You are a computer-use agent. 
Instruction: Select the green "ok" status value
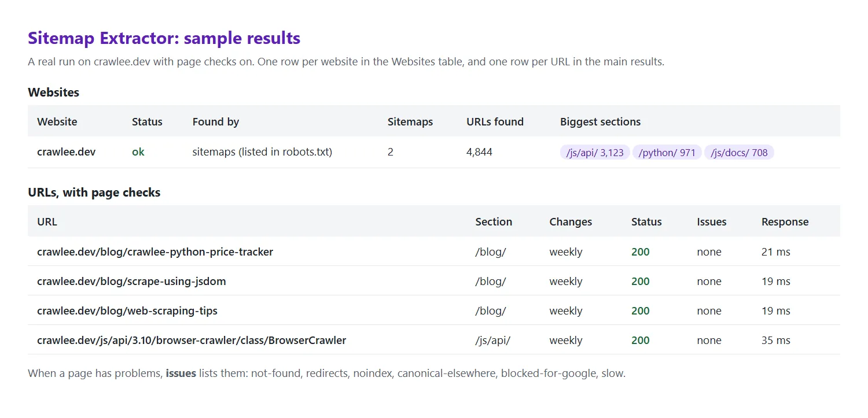(138, 152)
